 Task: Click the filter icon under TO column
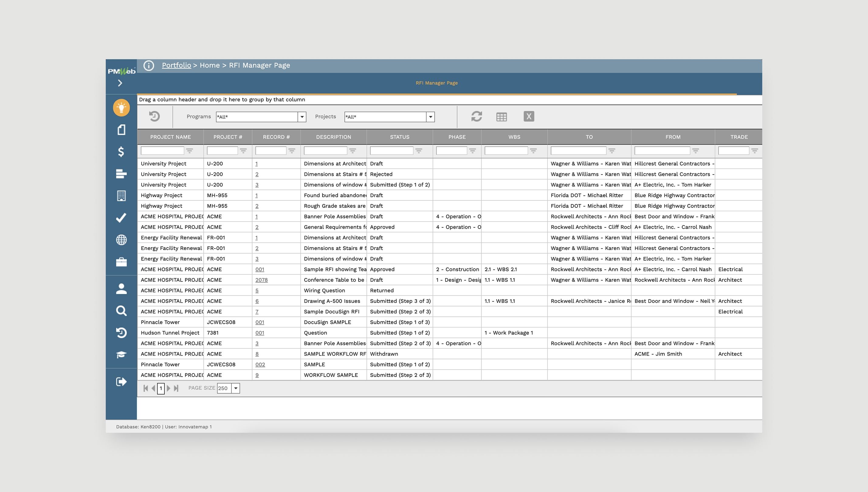click(612, 151)
